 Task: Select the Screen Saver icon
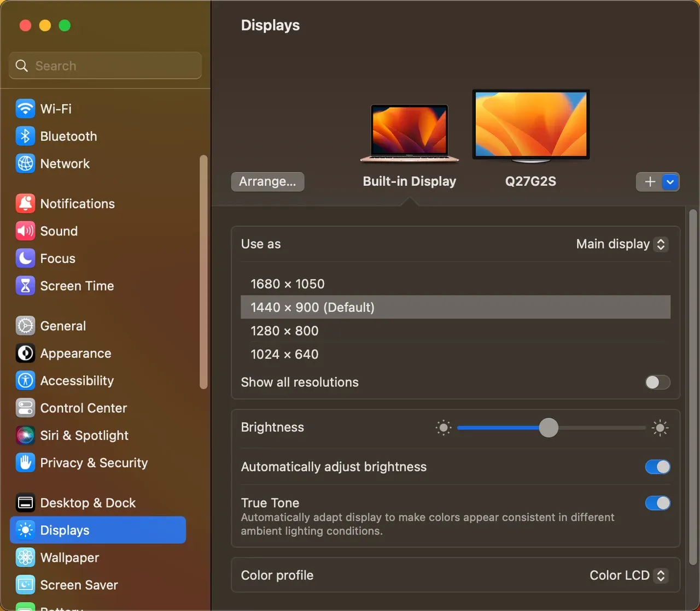coord(25,585)
